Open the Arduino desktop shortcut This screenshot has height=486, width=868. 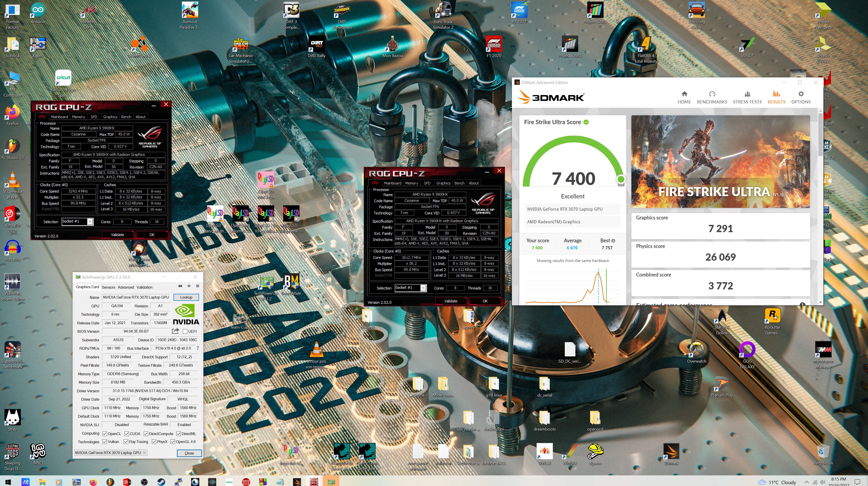point(38,14)
